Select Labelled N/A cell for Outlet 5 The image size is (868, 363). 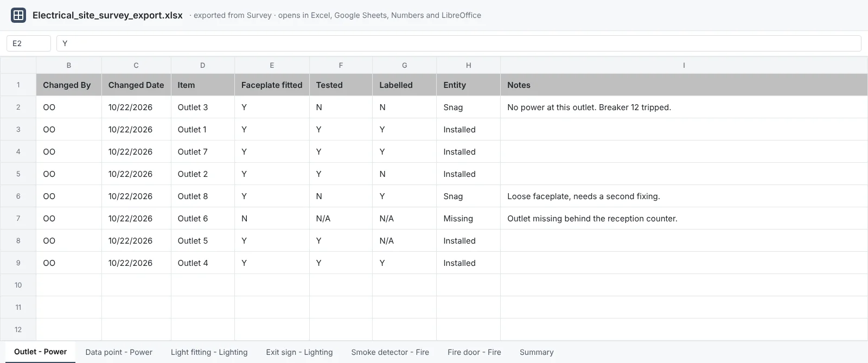pyautogui.click(x=404, y=240)
